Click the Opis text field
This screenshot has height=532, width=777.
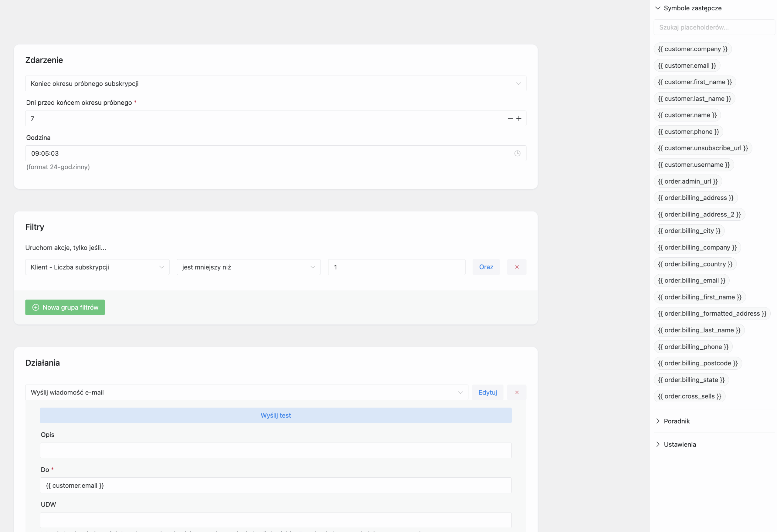coord(276,450)
